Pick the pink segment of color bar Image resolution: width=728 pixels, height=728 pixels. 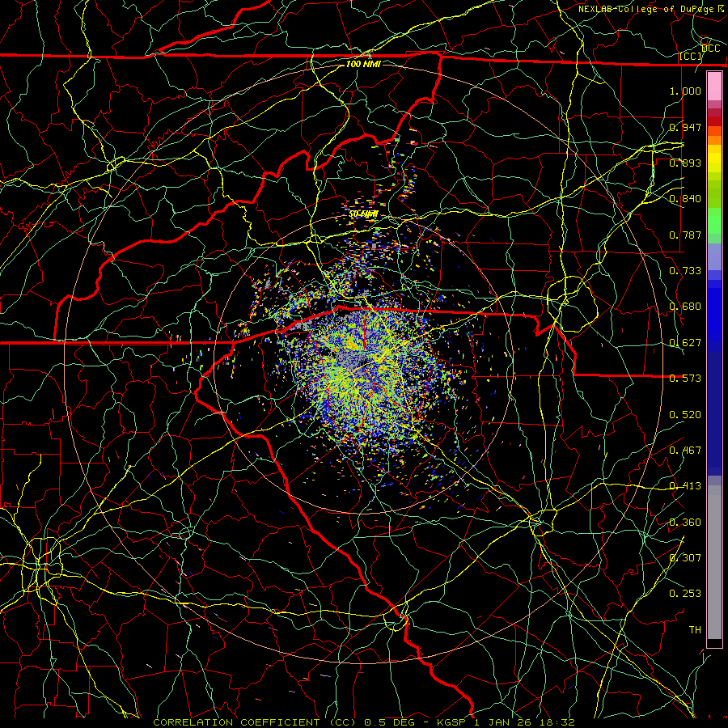tap(714, 86)
